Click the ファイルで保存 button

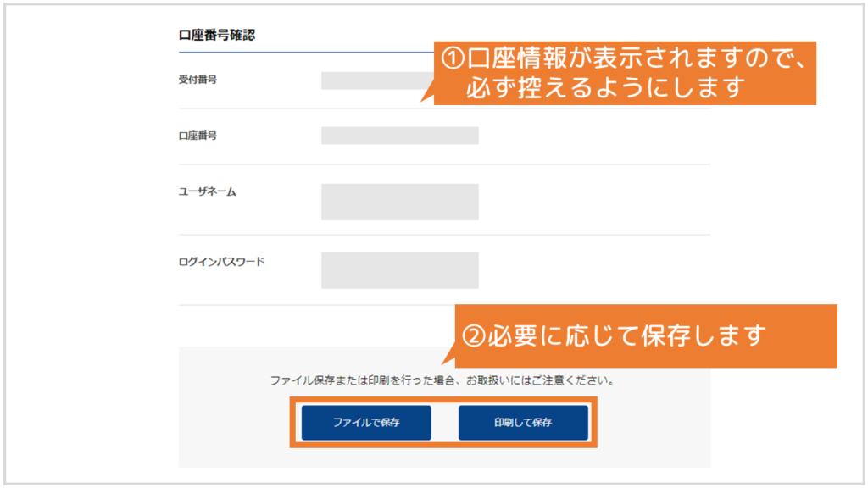[366, 423]
